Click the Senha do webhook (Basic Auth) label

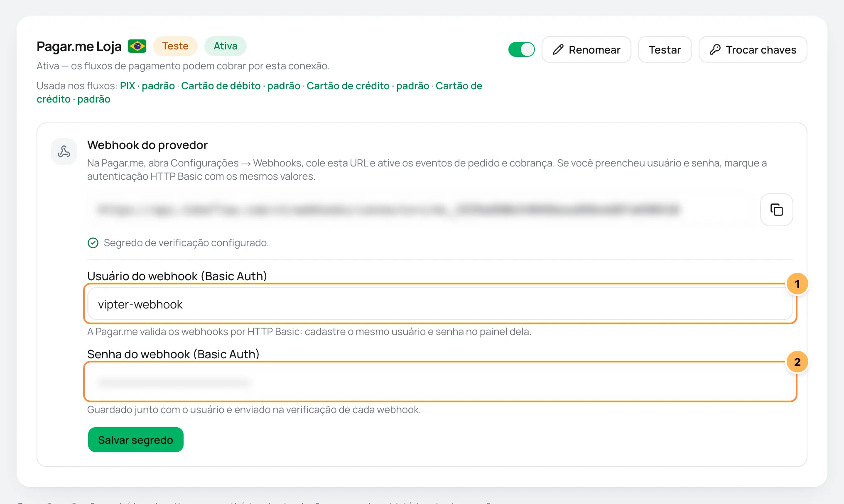point(173,354)
